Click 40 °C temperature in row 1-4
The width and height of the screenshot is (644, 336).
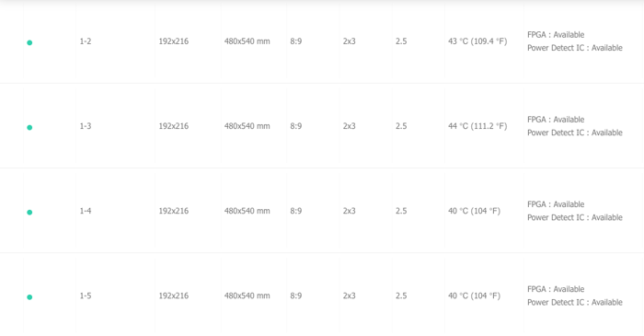coord(474,211)
